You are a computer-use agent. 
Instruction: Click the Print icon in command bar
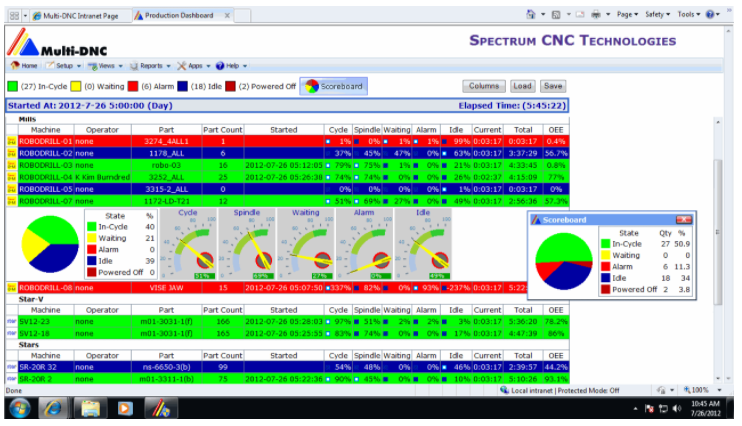596,15
